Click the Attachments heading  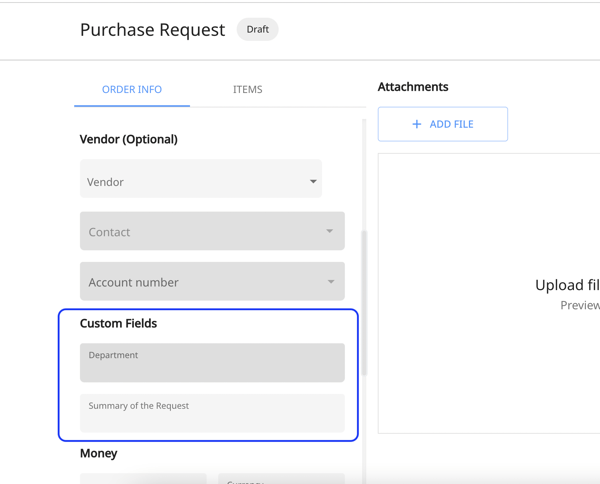[x=413, y=87]
